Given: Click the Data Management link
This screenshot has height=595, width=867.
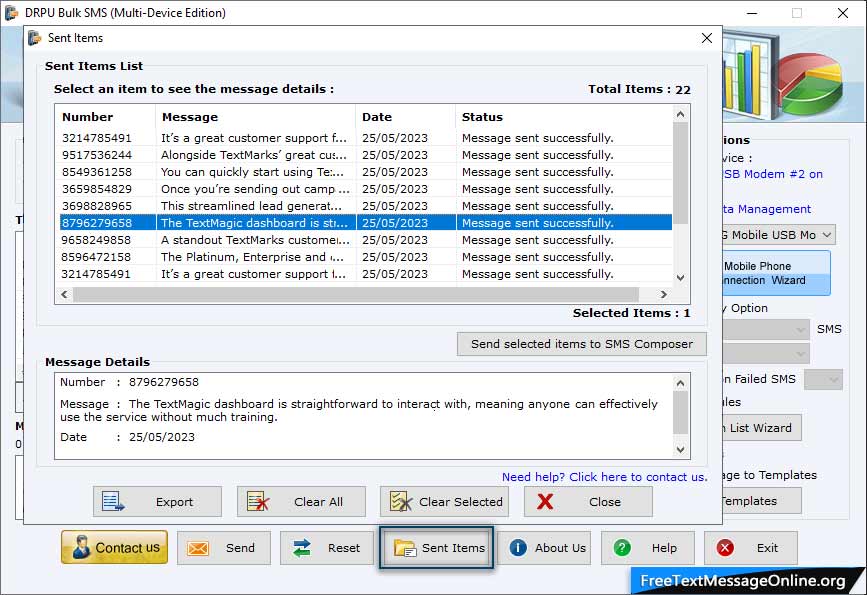Looking at the screenshot, I should click(767, 209).
